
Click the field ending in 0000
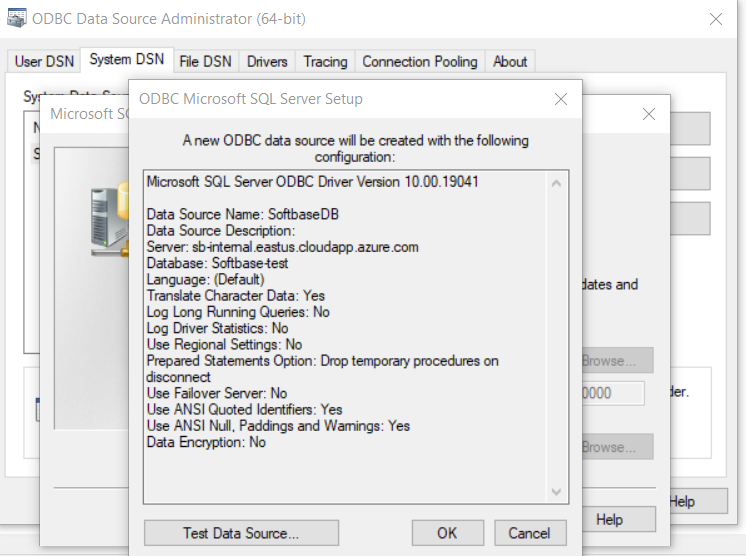(613, 393)
